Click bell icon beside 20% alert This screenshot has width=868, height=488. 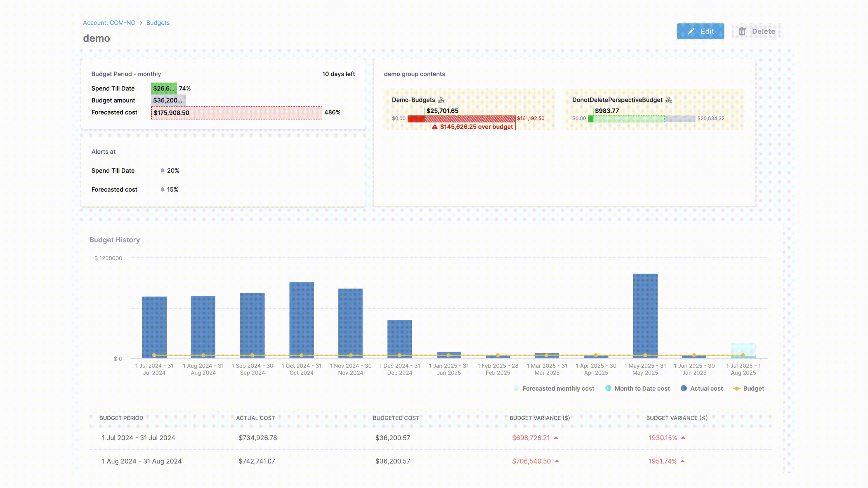tap(163, 171)
